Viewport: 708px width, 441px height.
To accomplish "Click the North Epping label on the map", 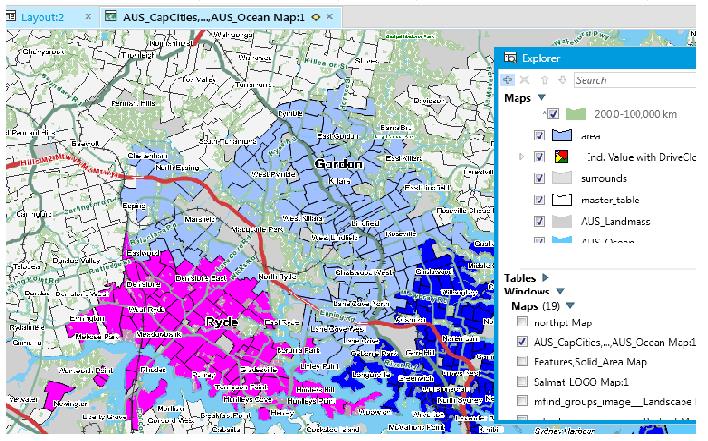I will [177, 167].
